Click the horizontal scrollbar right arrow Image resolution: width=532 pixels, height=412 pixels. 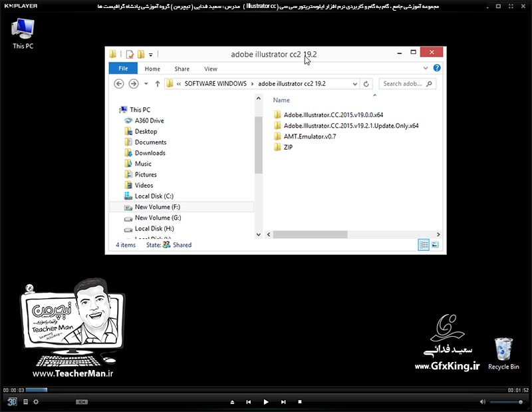pos(438,234)
